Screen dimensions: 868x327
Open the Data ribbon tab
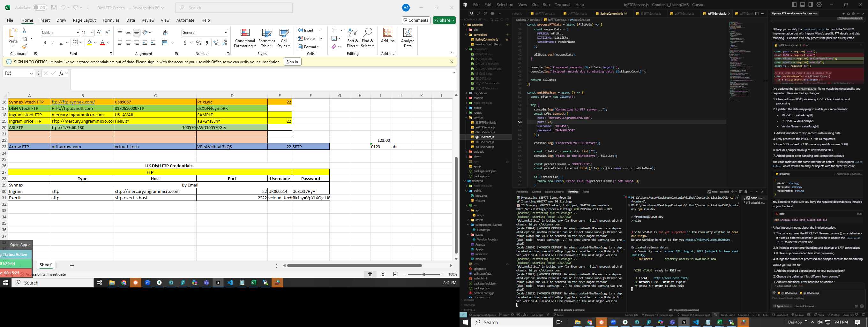tap(131, 20)
